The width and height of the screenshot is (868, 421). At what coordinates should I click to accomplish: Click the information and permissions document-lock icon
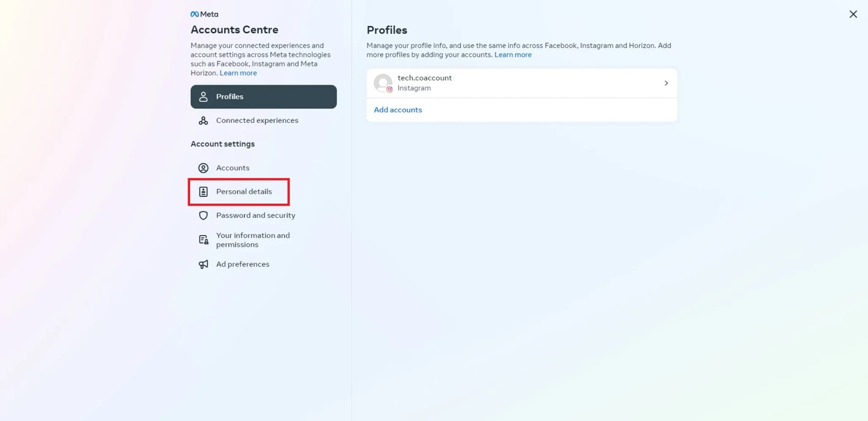coord(203,240)
